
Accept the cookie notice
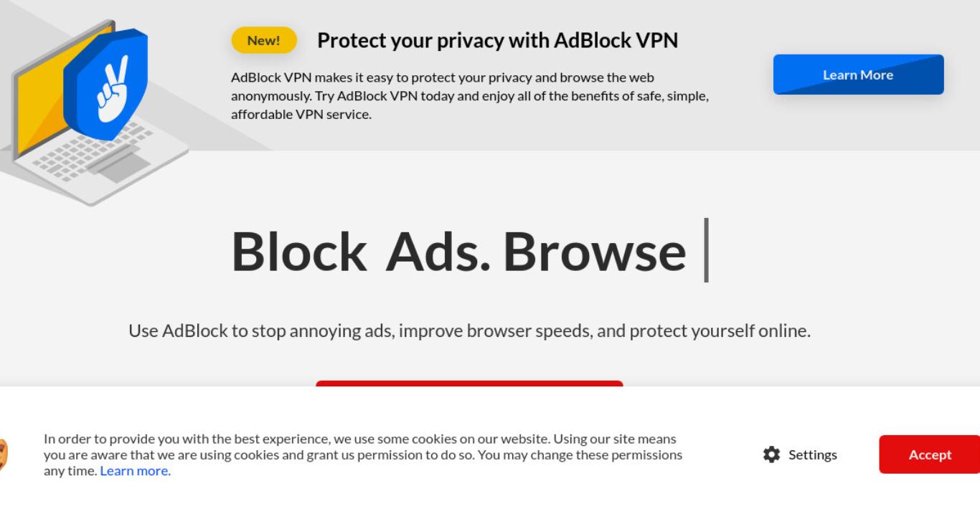coord(930,454)
